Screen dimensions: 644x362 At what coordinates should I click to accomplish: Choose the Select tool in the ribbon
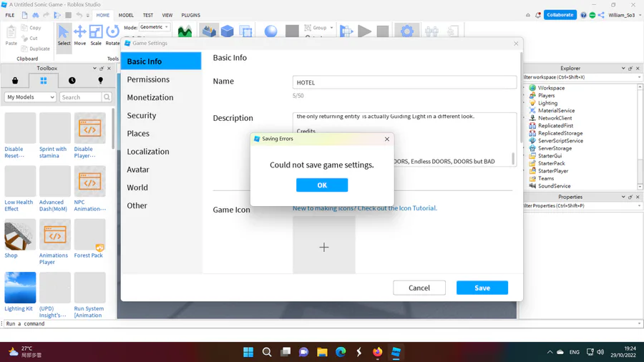pyautogui.click(x=64, y=35)
